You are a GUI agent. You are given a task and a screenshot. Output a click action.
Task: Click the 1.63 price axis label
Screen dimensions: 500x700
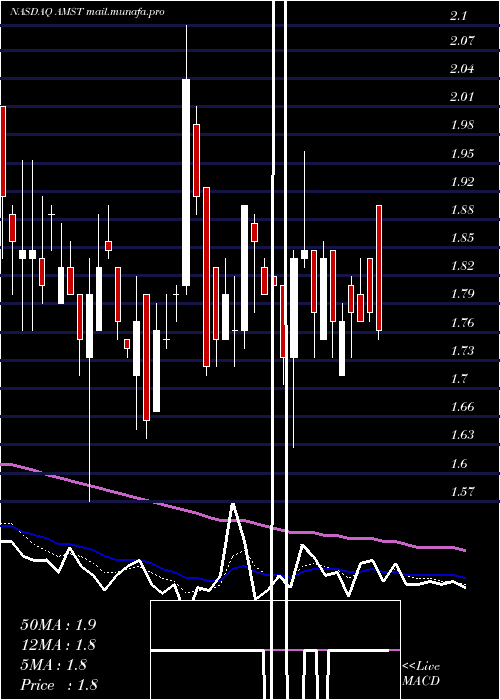point(462,435)
